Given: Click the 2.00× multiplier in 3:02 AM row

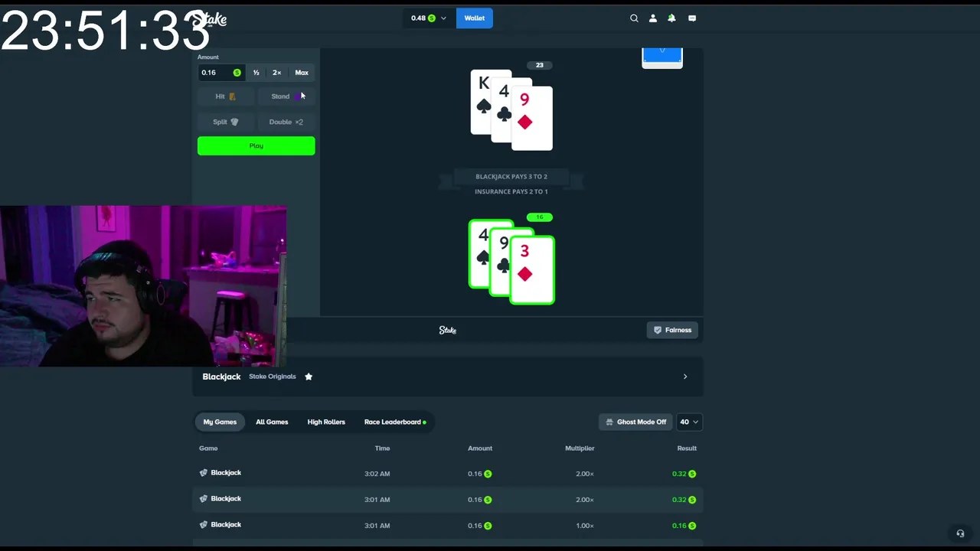Looking at the screenshot, I should coord(585,474).
